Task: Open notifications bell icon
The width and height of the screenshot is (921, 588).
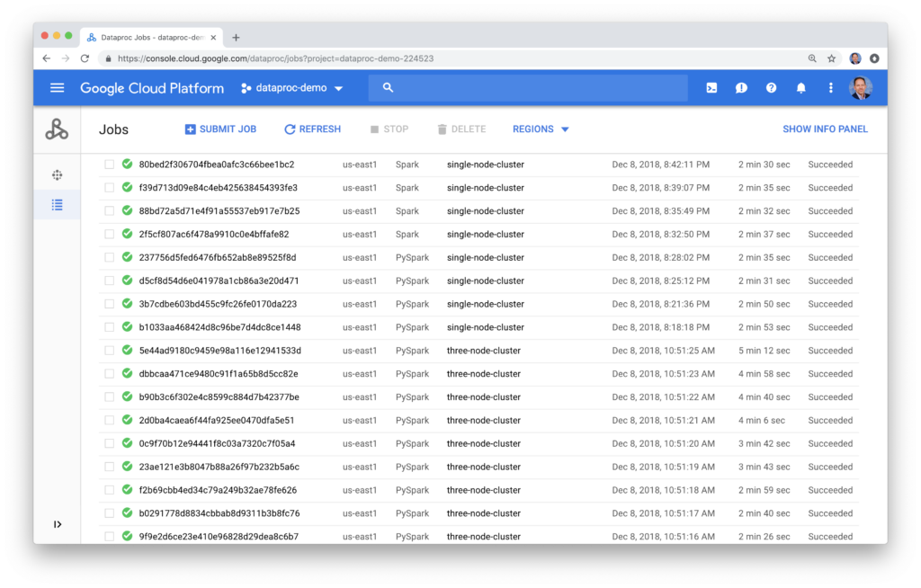Action: [x=800, y=88]
